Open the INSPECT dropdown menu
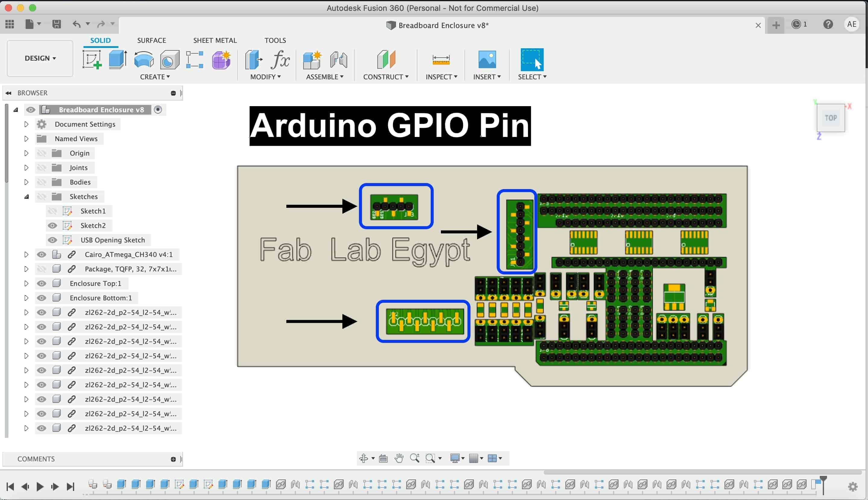The width and height of the screenshot is (868, 500). [441, 77]
